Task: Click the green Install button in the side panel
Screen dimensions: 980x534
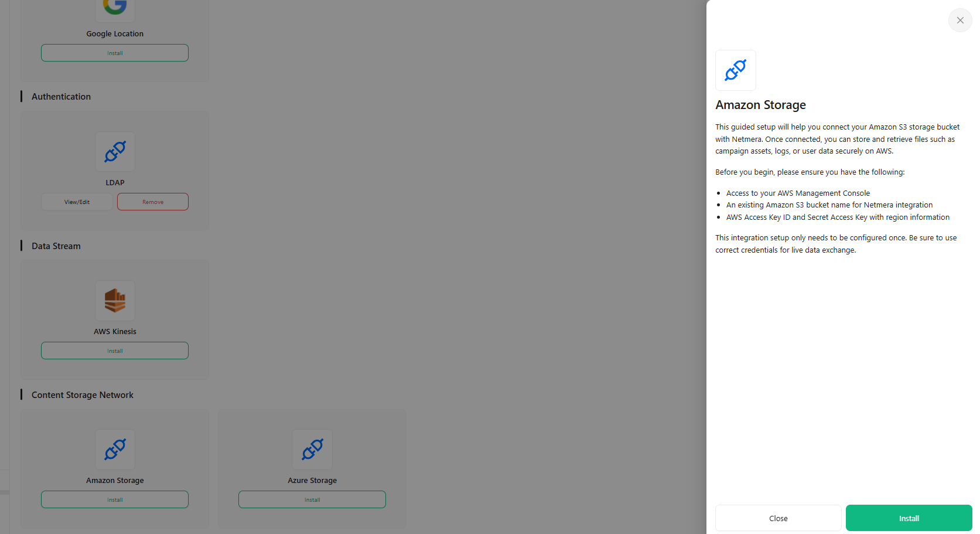Action: [909, 518]
